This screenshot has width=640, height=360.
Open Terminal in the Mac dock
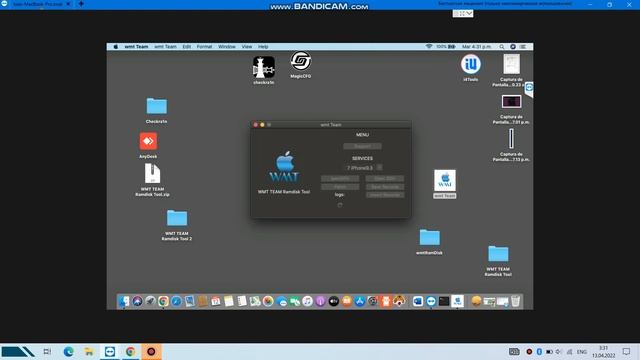(x=444, y=301)
